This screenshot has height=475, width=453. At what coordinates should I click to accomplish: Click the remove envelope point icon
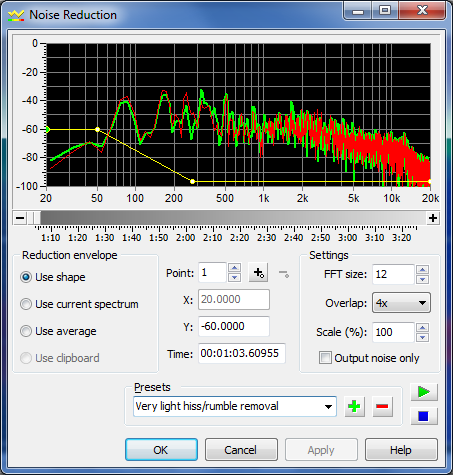(x=284, y=274)
